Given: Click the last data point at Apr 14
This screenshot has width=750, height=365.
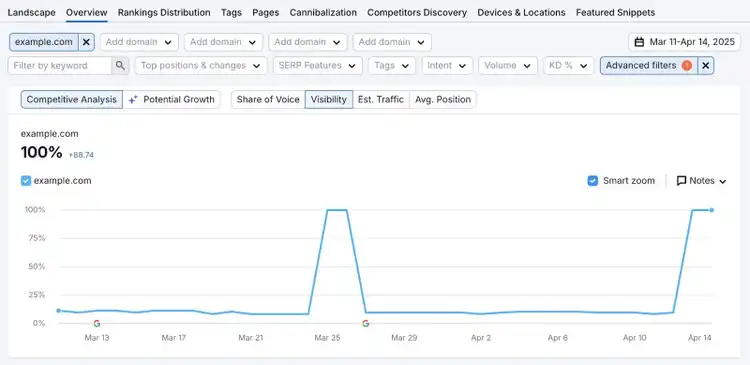Looking at the screenshot, I should click(x=712, y=210).
